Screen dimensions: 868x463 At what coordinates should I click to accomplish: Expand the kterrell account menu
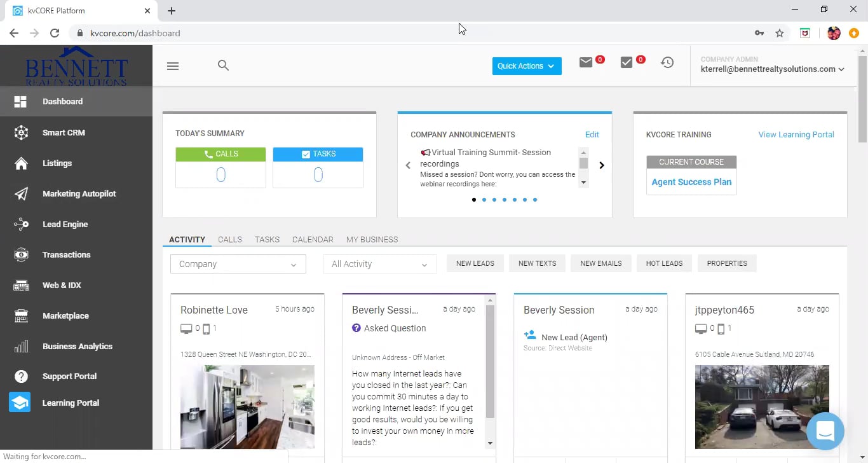[773, 69]
